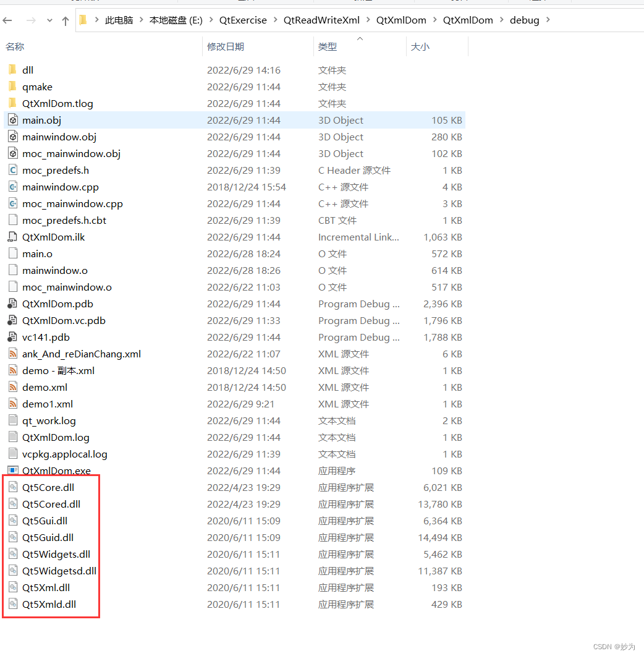Sort by 名称 column header

15,46
